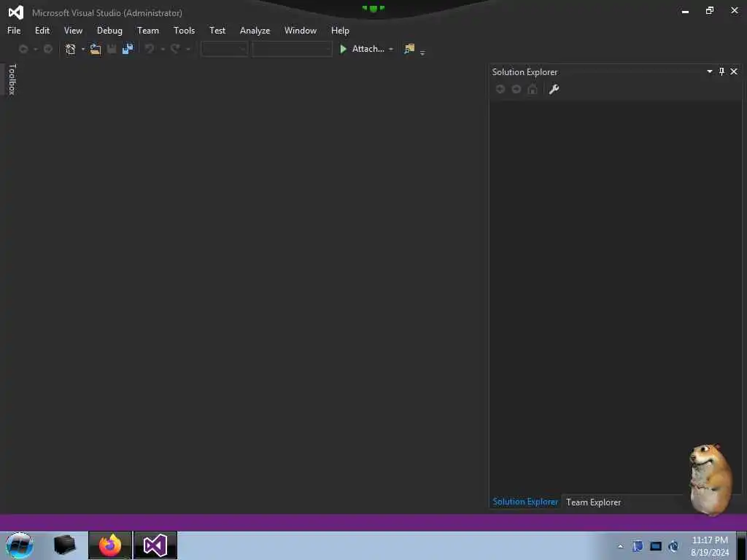Screen dimensions: 747x560
Task: Click the black box taskbar icon
Action: point(64,545)
